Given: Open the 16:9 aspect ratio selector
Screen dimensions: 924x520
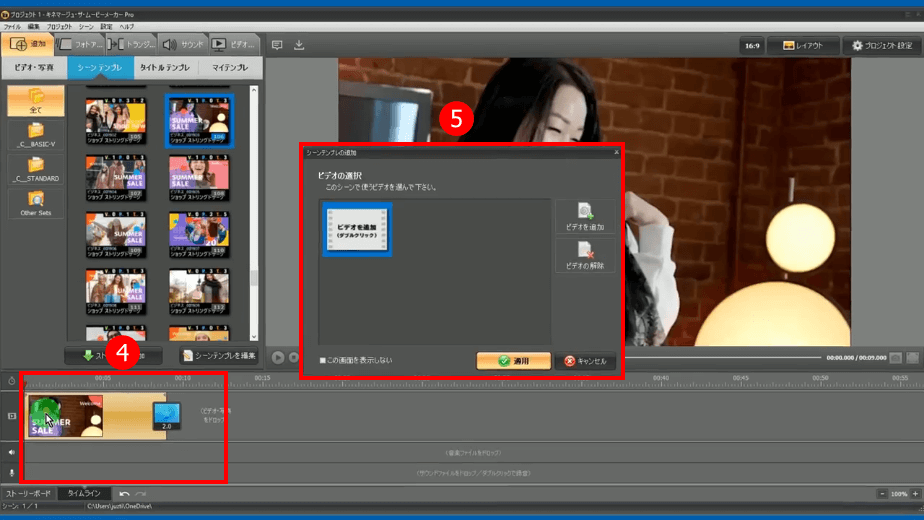Looking at the screenshot, I should click(x=752, y=46).
